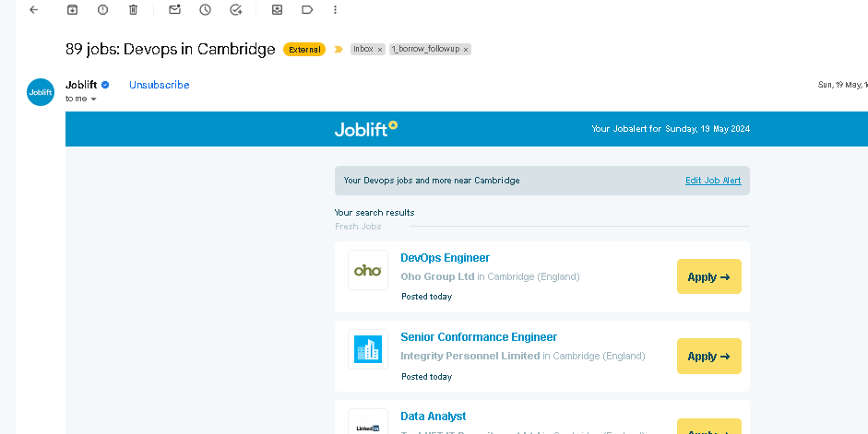Click the email date 'Sun, 19 May'
The width and height of the screenshot is (868, 434).
point(842,85)
